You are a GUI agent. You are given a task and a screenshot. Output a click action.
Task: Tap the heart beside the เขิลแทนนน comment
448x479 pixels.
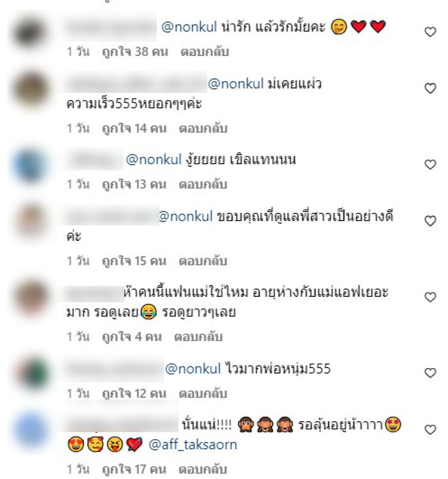point(430,165)
